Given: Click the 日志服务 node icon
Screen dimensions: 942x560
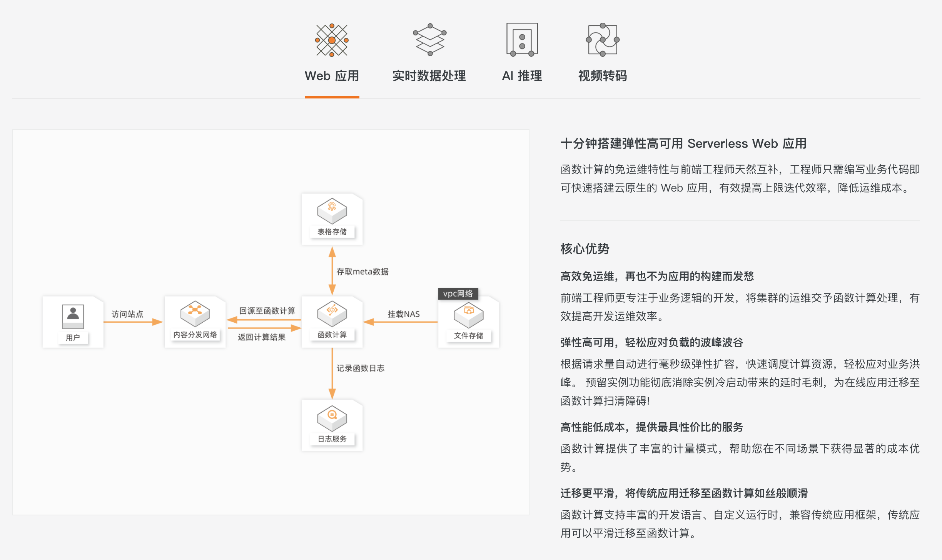Looking at the screenshot, I should (x=332, y=418).
